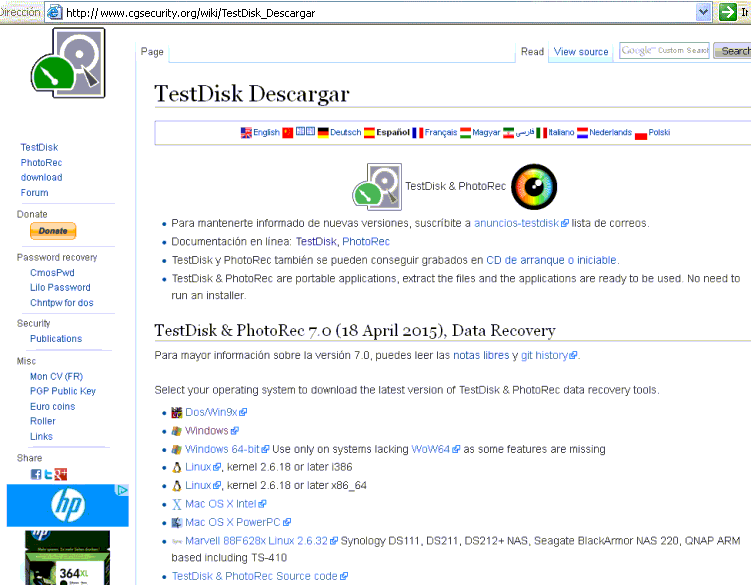Click the green Go arrow button
This screenshot has height=585, width=751.
pyautogui.click(x=728, y=12)
